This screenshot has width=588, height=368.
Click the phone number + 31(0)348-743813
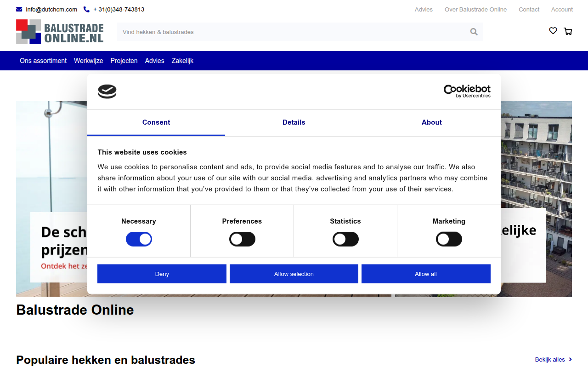119,9
